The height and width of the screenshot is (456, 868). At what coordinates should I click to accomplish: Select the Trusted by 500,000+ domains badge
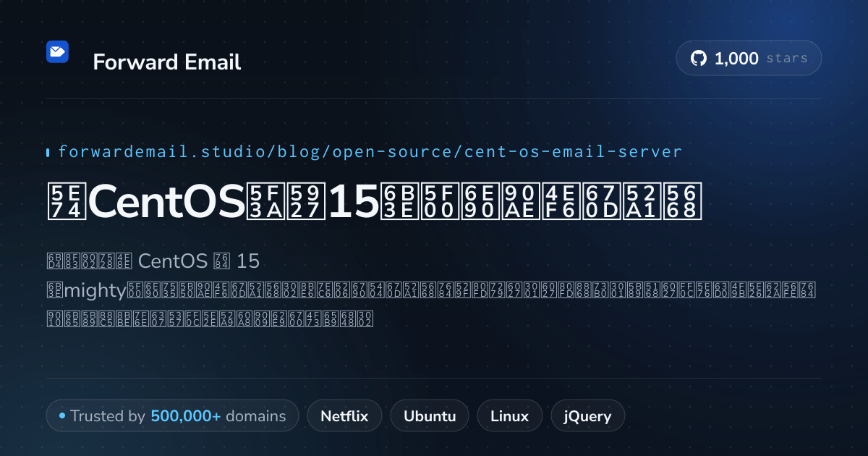[172, 416]
